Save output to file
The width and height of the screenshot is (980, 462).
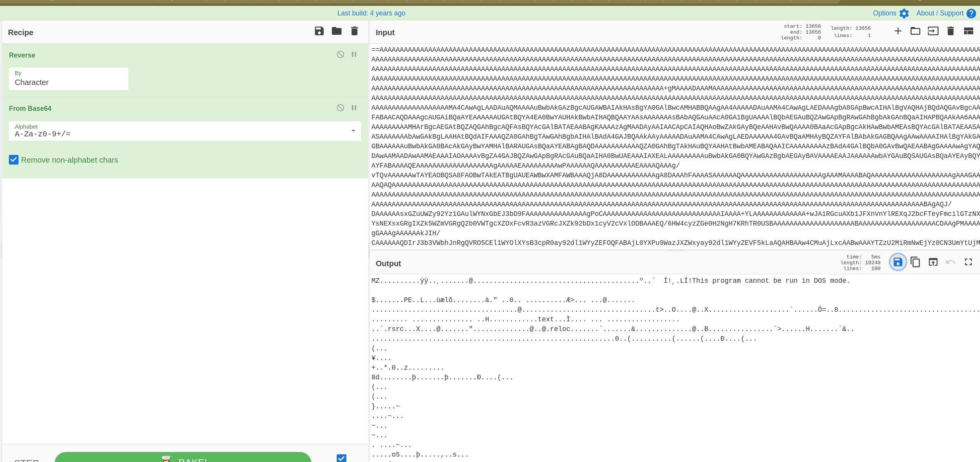point(897,262)
